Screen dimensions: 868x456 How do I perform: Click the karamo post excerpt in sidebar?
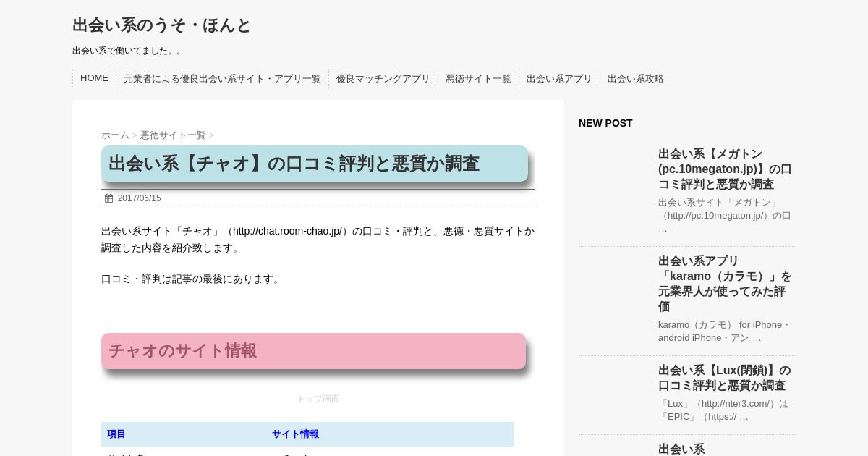[x=725, y=331]
